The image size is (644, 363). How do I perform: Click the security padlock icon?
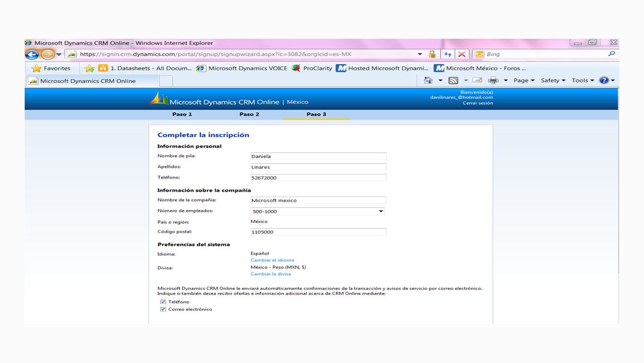(x=432, y=54)
